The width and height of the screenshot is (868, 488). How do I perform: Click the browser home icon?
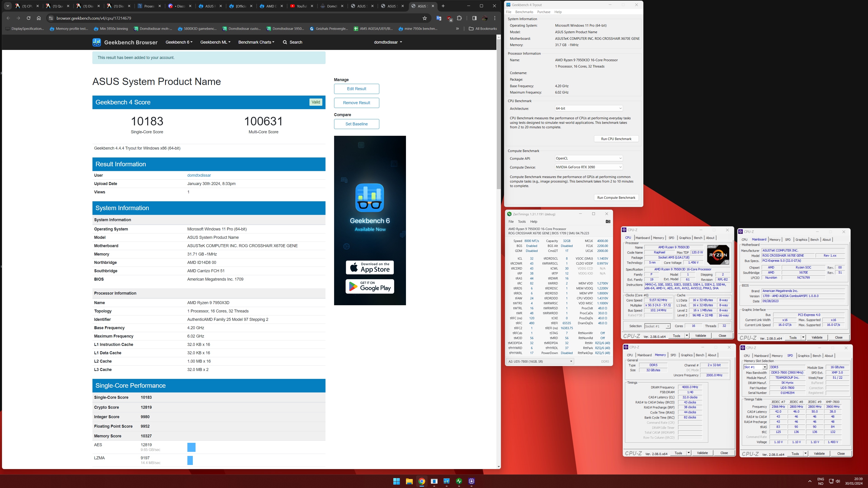point(39,18)
